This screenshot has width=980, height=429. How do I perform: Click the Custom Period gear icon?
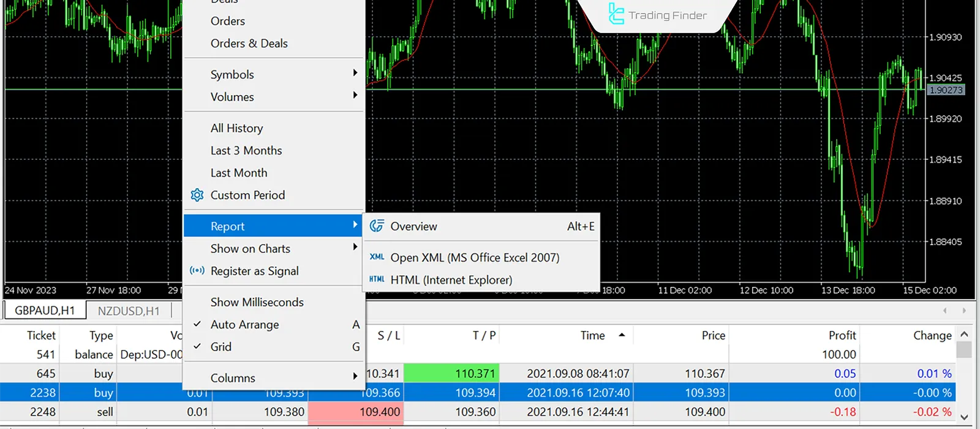197,195
